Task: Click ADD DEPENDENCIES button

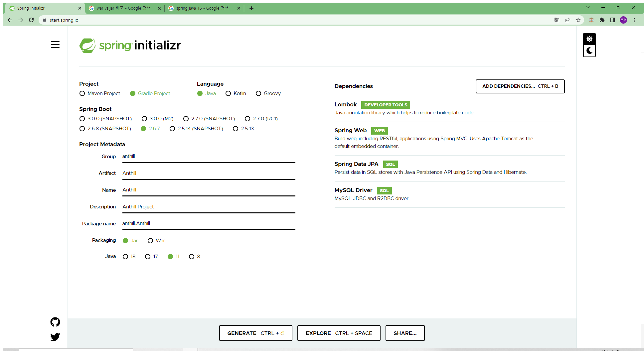Action: [520, 86]
